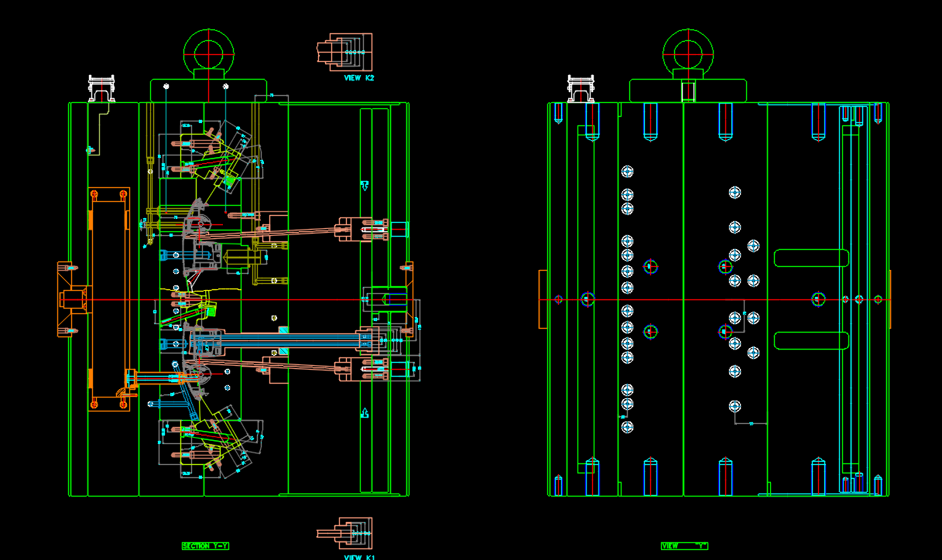Pick the eyebolt ring above Section Y-Y
Screen dimensions: 942x560
(209, 53)
